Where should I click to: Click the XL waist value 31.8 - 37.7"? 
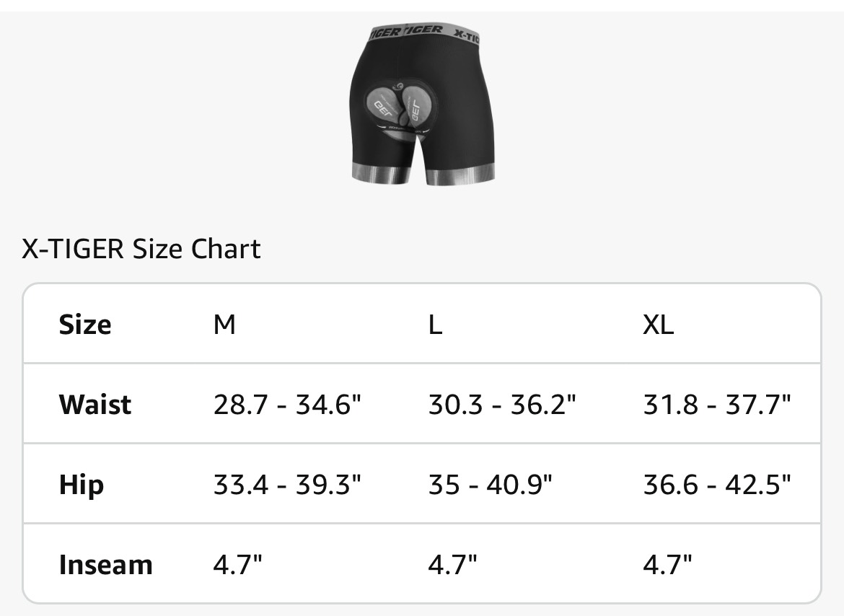pos(717,404)
